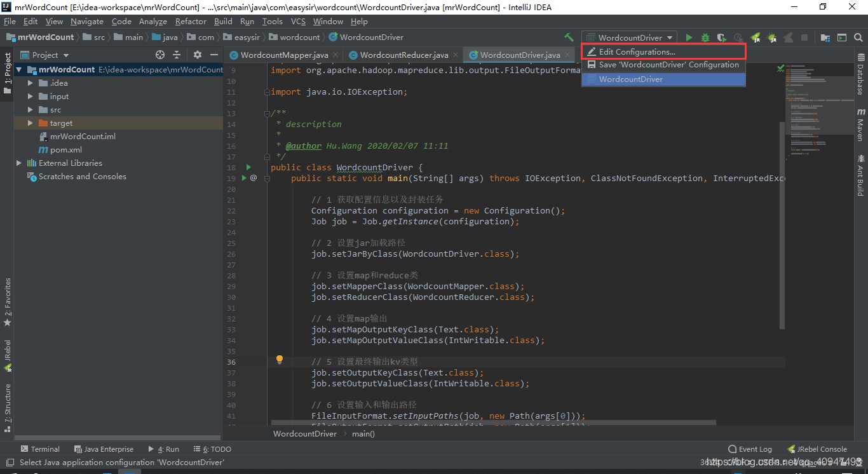Click the yellow light bulb on line 36
Image resolution: width=868 pixels, height=474 pixels.
(279, 360)
